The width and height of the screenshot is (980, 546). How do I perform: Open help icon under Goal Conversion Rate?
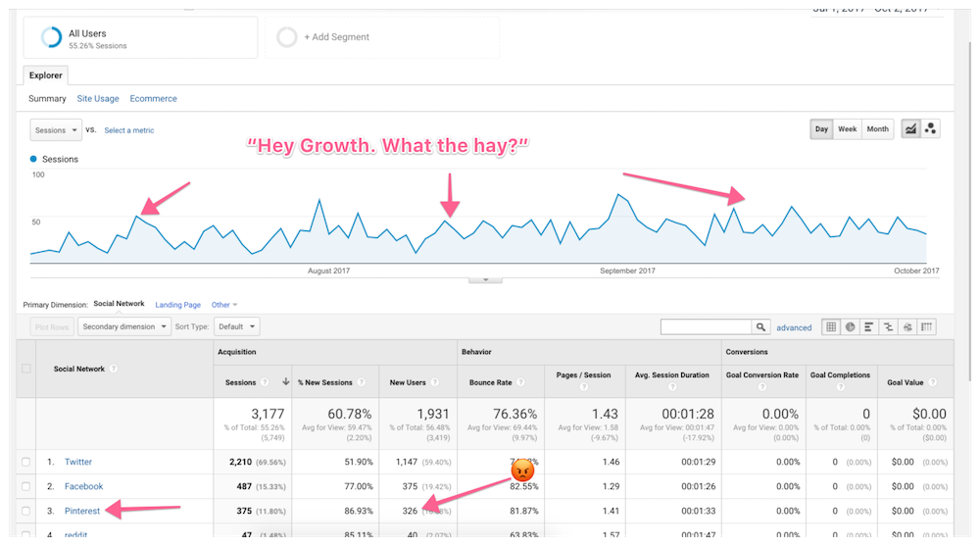click(x=761, y=387)
